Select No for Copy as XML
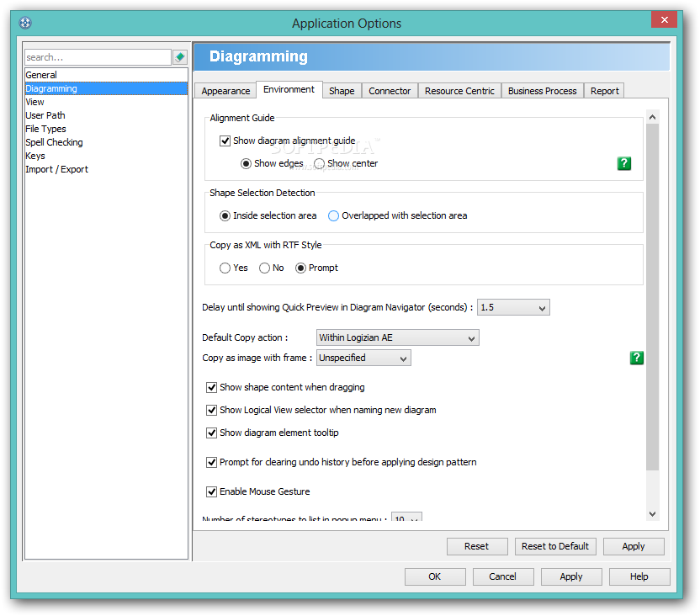The image size is (700, 616). pyautogui.click(x=264, y=268)
